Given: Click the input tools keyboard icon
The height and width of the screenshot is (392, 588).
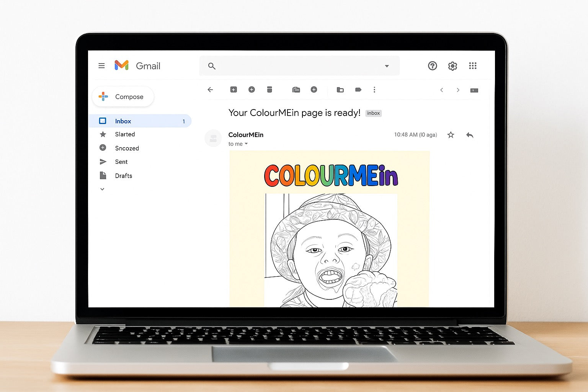Looking at the screenshot, I should (x=474, y=90).
